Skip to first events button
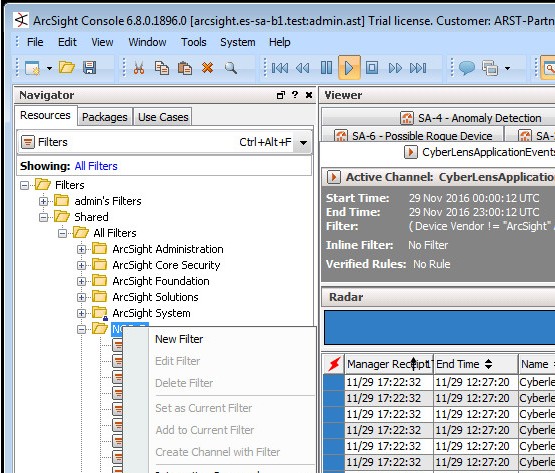 point(280,68)
